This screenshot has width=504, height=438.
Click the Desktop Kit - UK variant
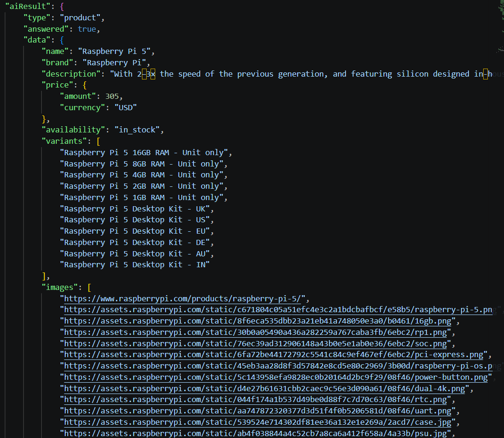[135, 209]
